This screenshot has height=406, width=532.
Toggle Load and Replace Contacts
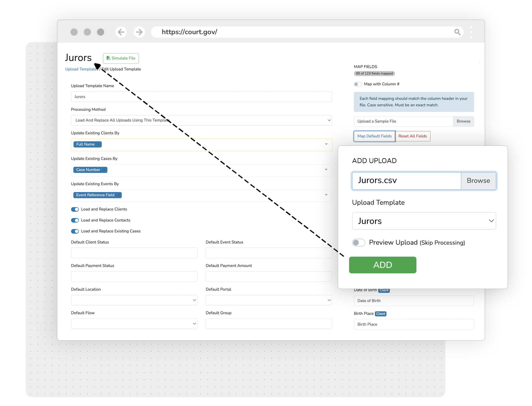click(x=75, y=220)
